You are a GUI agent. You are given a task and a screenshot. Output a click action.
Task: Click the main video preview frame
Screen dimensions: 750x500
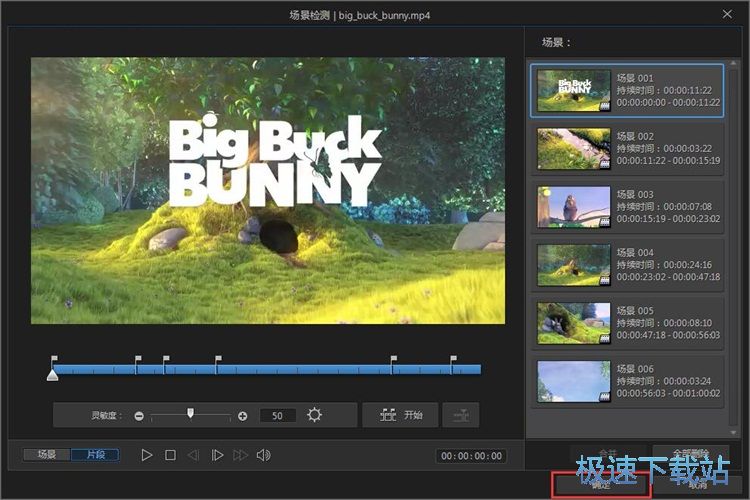[x=268, y=190]
